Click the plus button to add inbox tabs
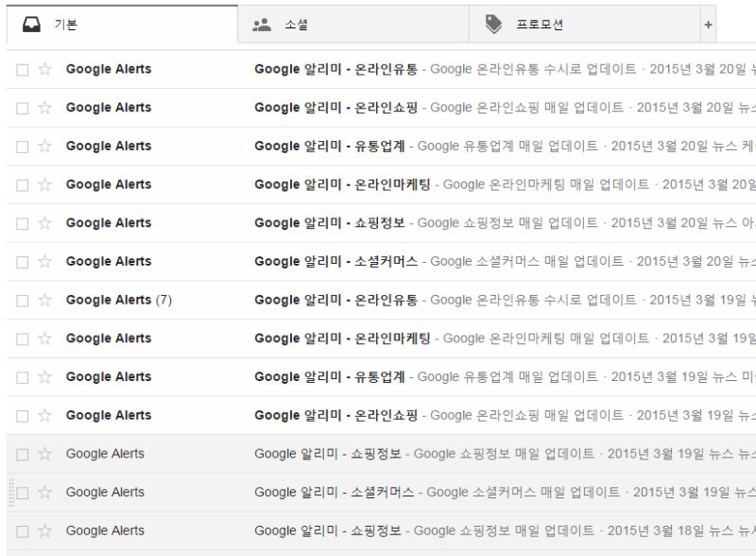Screen dimensions: 756x556 [708, 26]
